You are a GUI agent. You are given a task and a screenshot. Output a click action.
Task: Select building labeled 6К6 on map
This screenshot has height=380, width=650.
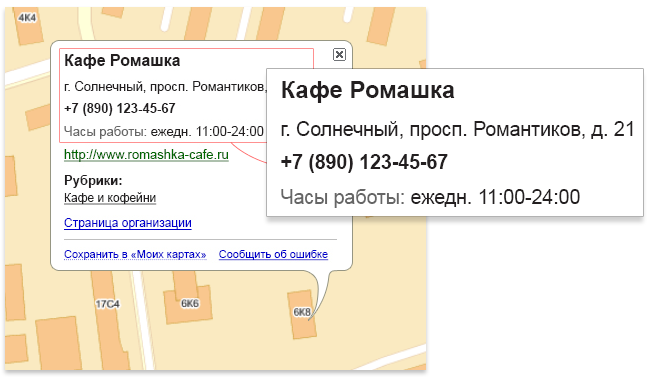pos(190,304)
